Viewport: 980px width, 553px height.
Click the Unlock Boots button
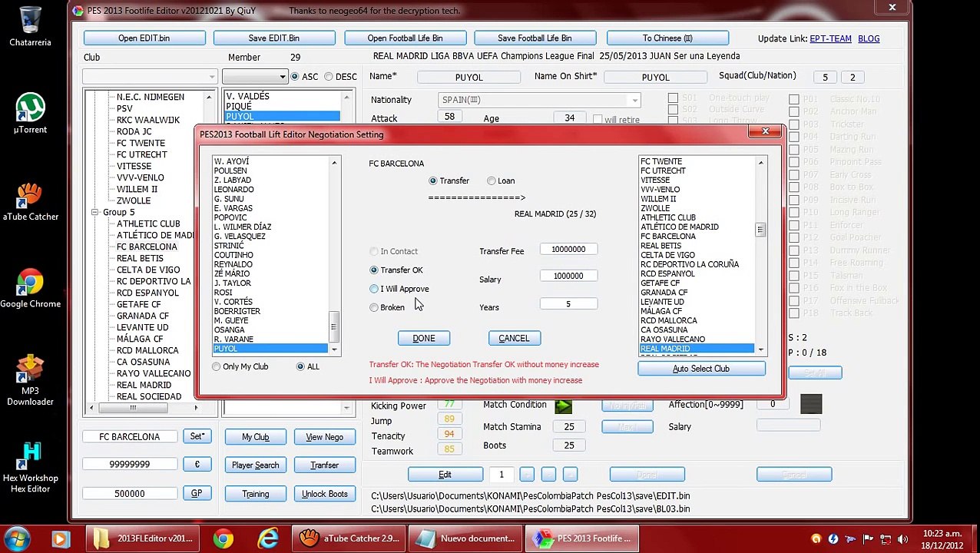click(325, 494)
